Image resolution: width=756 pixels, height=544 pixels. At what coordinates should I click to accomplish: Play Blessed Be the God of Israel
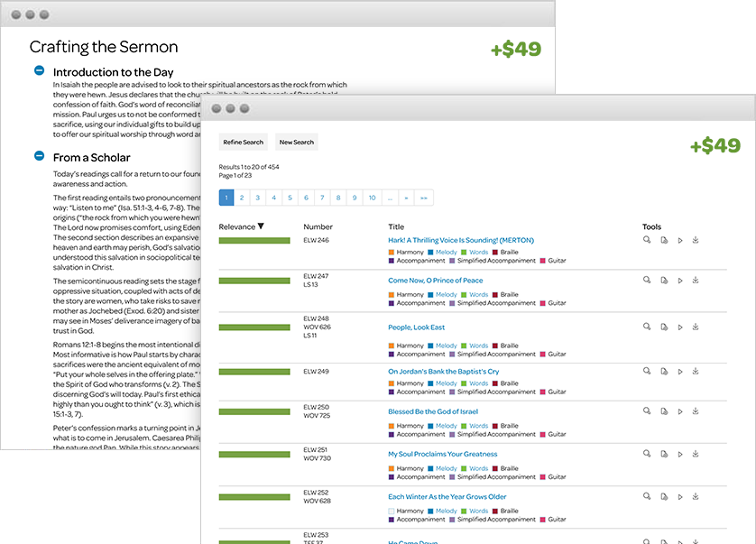click(x=680, y=411)
